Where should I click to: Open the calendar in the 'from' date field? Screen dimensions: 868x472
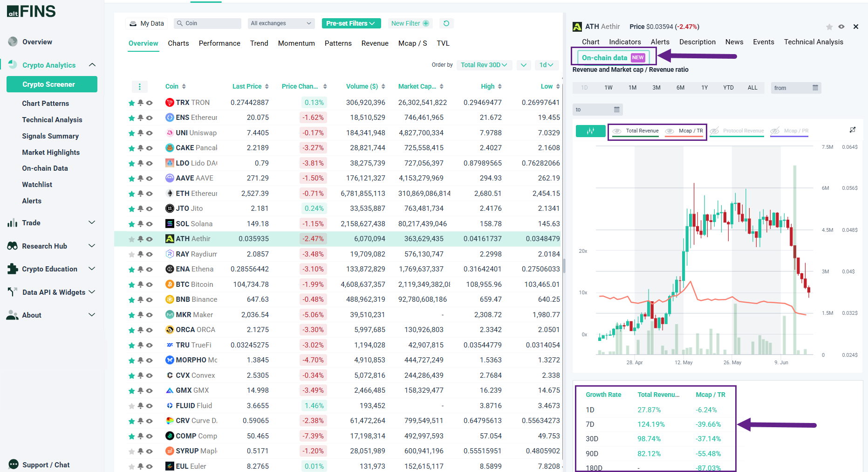click(815, 88)
